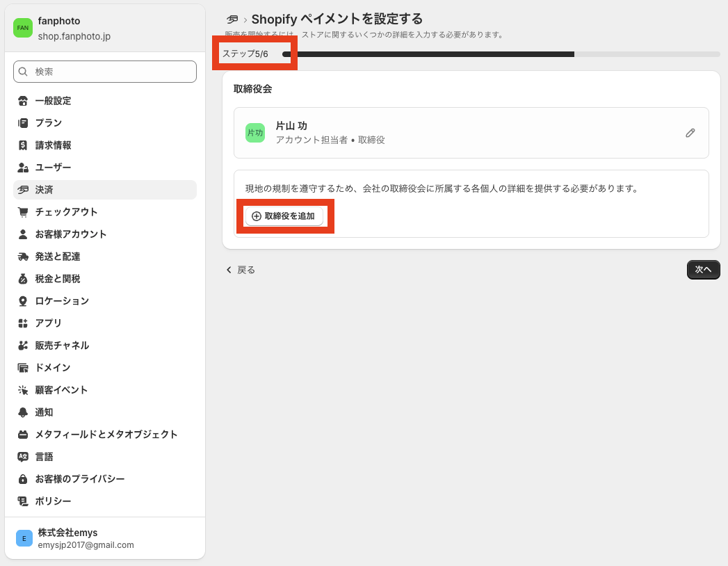
Task: Click the 一般設定 store icon
Action: 23,101
